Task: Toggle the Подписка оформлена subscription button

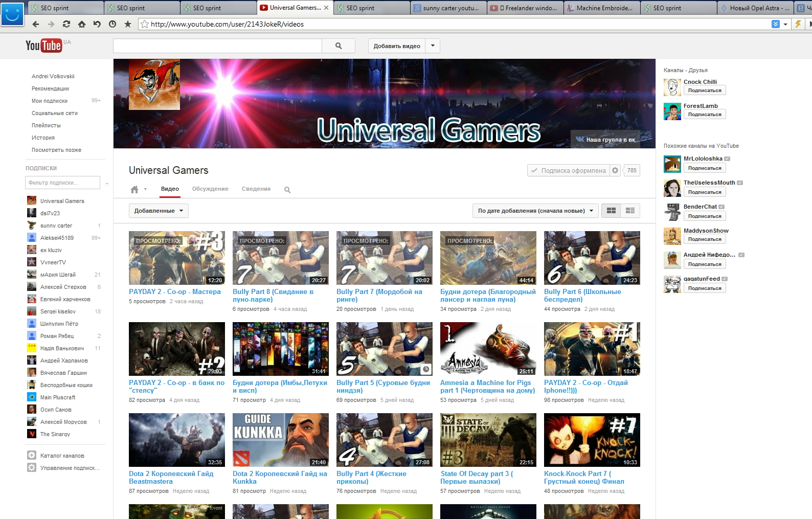Action: [569, 170]
